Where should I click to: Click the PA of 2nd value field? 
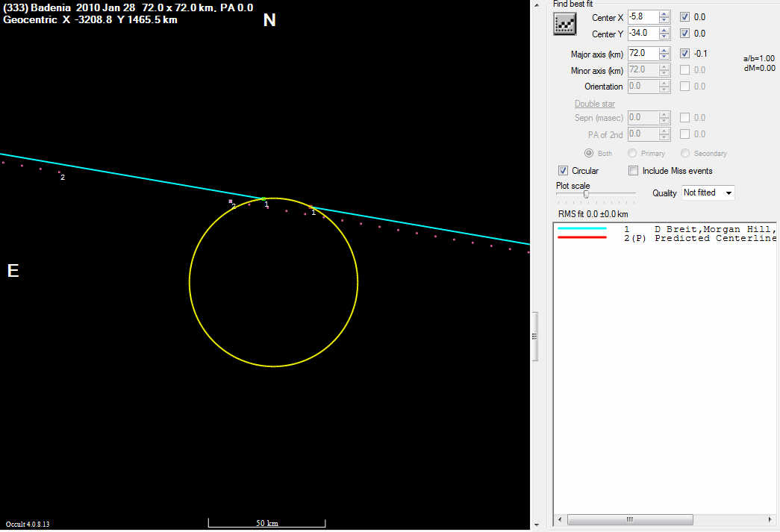click(643, 134)
